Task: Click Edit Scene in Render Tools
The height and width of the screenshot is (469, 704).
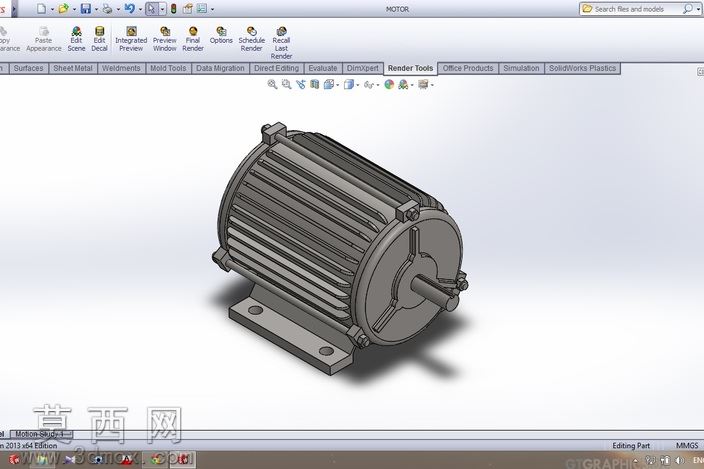Action: [x=76, y=39]
